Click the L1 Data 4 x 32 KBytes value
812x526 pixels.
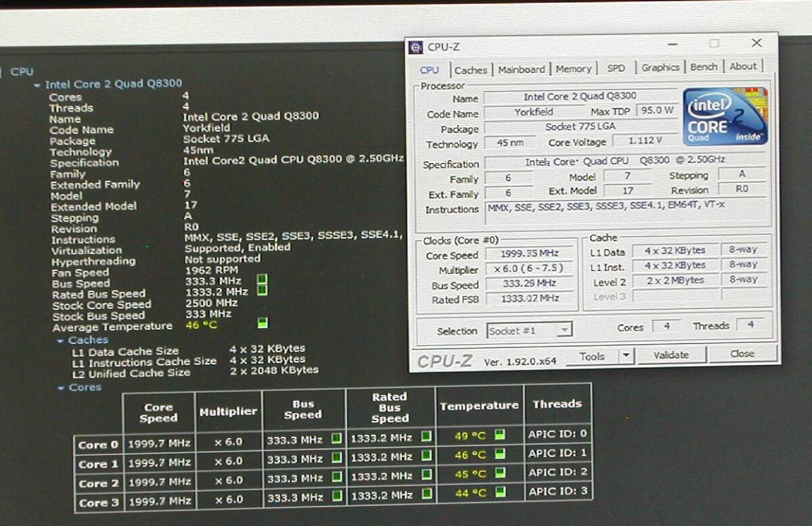[674, 251]
